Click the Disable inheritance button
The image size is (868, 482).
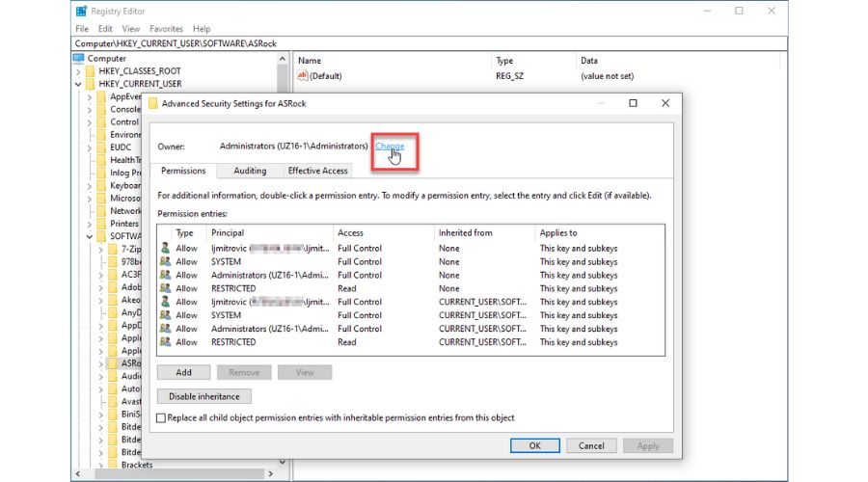click(204, 397)
